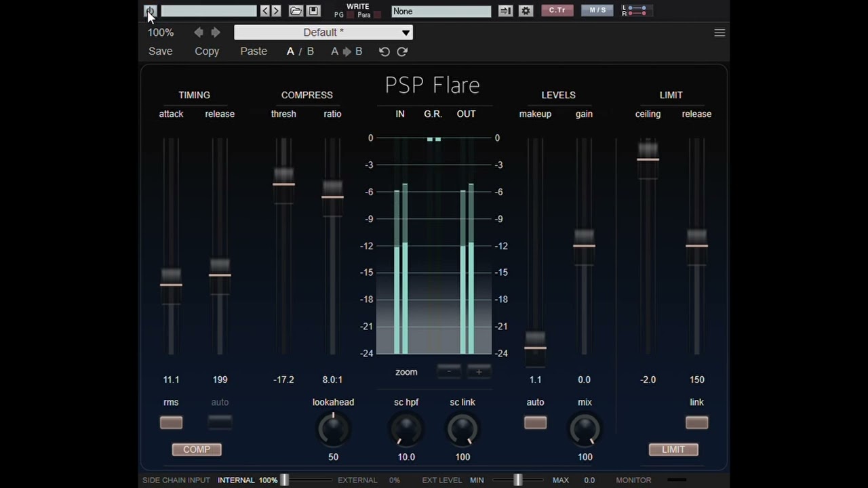868x488 pixels.
Task: Toggle the timing auto release switch
Action: (220, 422)
